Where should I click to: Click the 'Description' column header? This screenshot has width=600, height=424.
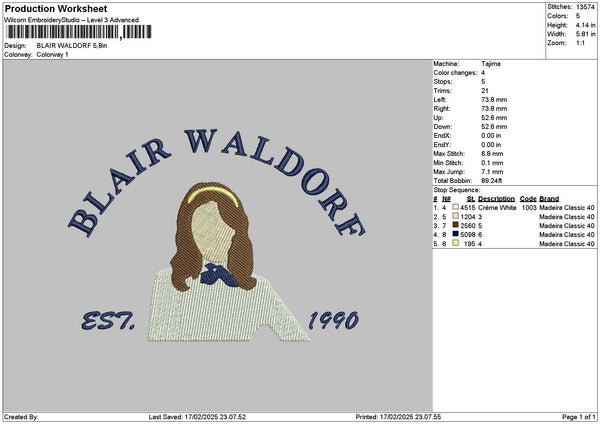point(496,199)
